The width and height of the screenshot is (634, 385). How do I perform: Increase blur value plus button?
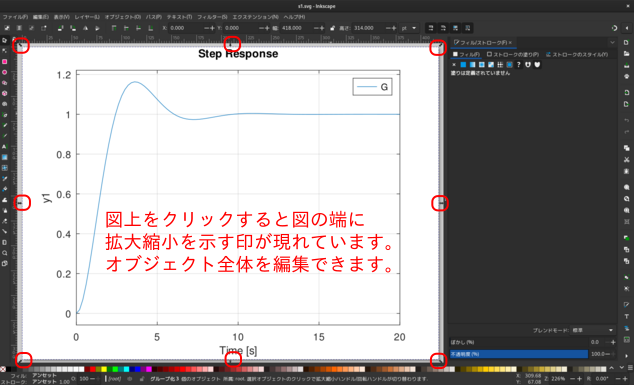[613, 342]
